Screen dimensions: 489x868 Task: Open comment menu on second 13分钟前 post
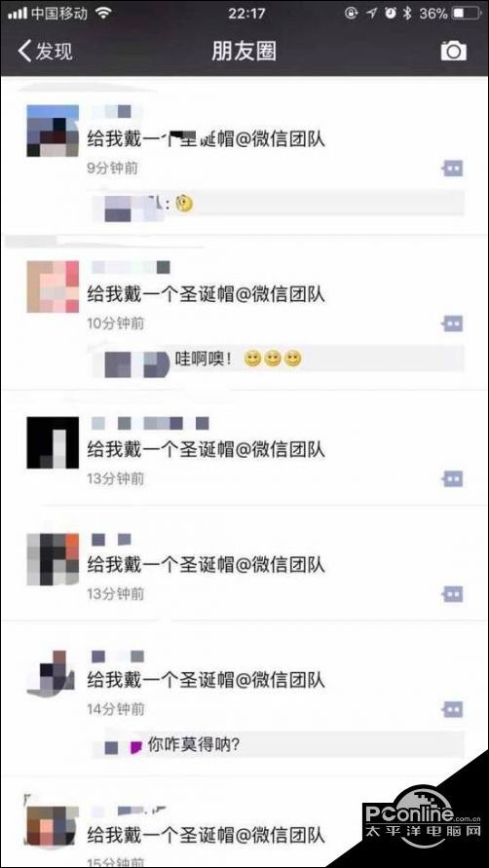coord(452,594)
